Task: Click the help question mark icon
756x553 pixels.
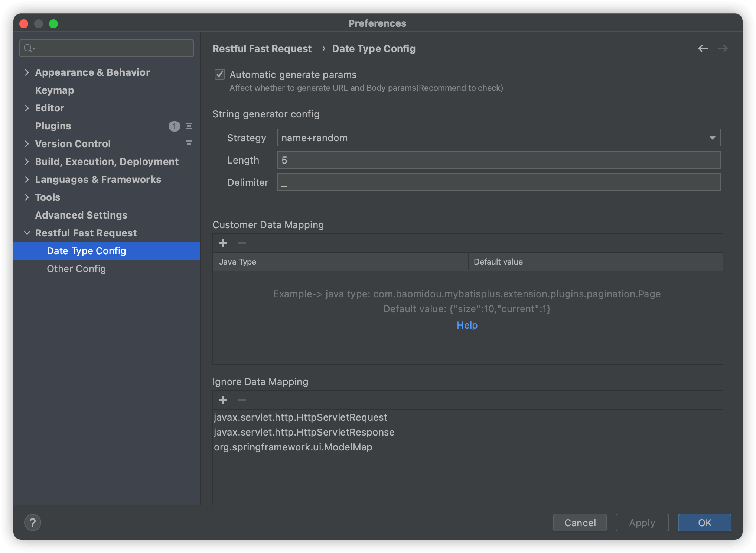Action: click(x=33, y=523)
